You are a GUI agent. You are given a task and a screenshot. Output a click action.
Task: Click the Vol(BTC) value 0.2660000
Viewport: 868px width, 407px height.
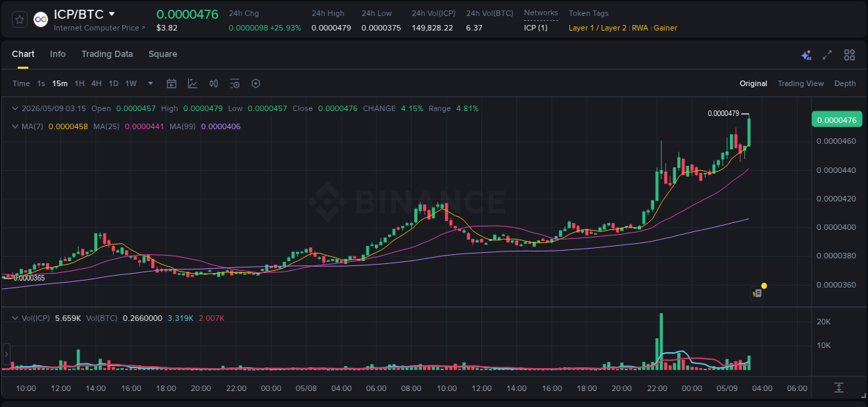tap(142, 318)
